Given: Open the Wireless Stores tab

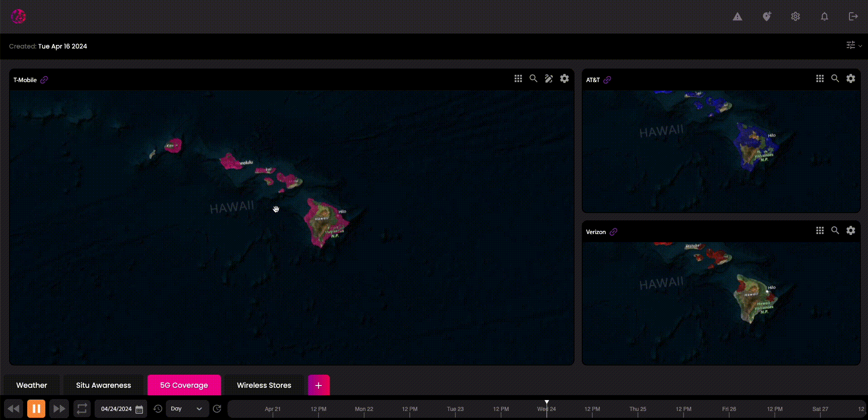Looking at the screenshot, I should (264, 385).
